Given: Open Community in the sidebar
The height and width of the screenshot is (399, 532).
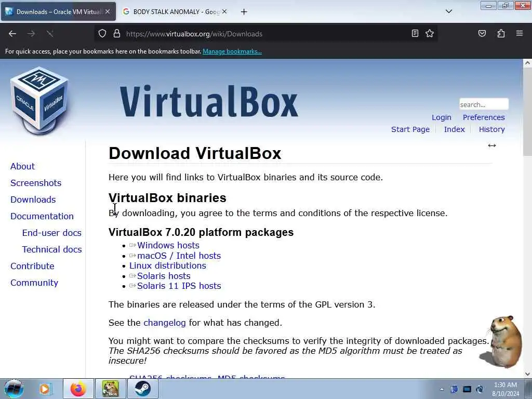Looking at the screenshot, I should [x=34, y=283].
